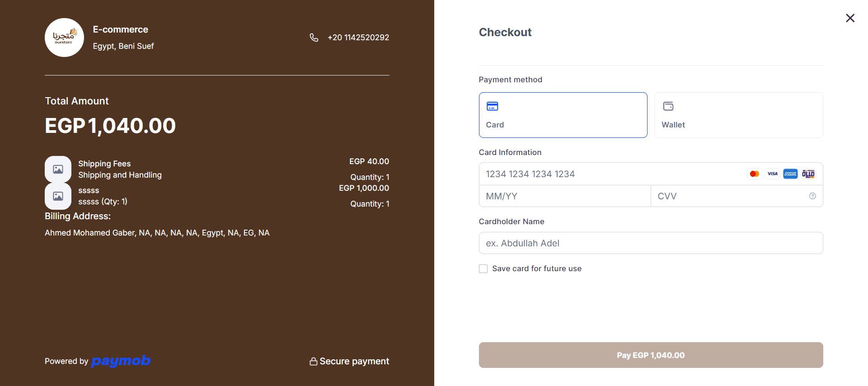Click the CVV help question mark icon
The height and width of the screenshot is (386, 868).
click(x=812, y=196)
